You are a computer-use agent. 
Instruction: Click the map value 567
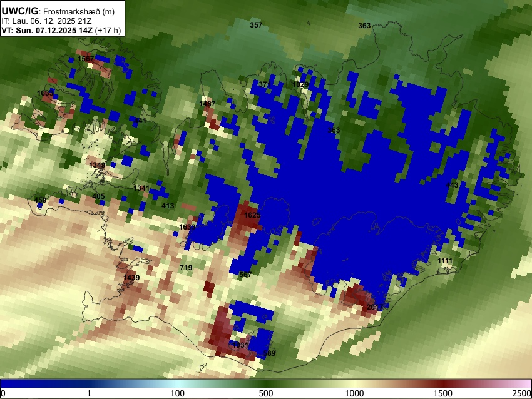click(x=245, y=275)
